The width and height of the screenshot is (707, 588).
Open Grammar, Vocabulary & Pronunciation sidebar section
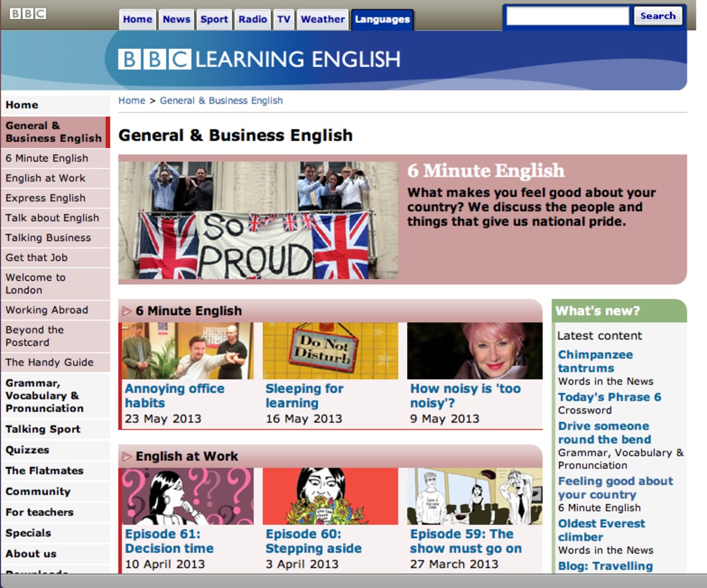click(x=55, y=396)
